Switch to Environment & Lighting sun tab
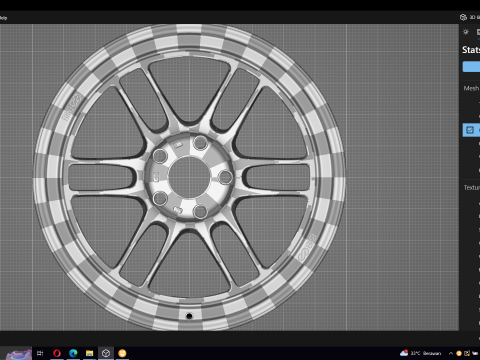 [466, 32]
